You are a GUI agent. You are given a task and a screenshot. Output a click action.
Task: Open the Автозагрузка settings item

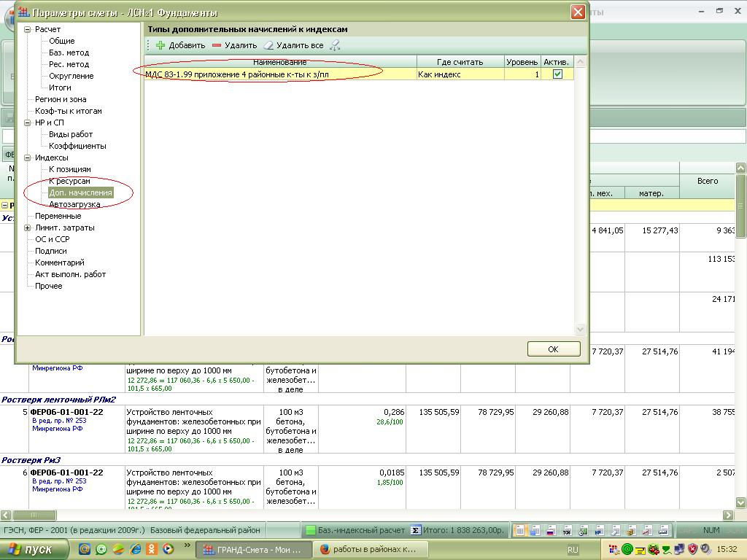point(74,204)
